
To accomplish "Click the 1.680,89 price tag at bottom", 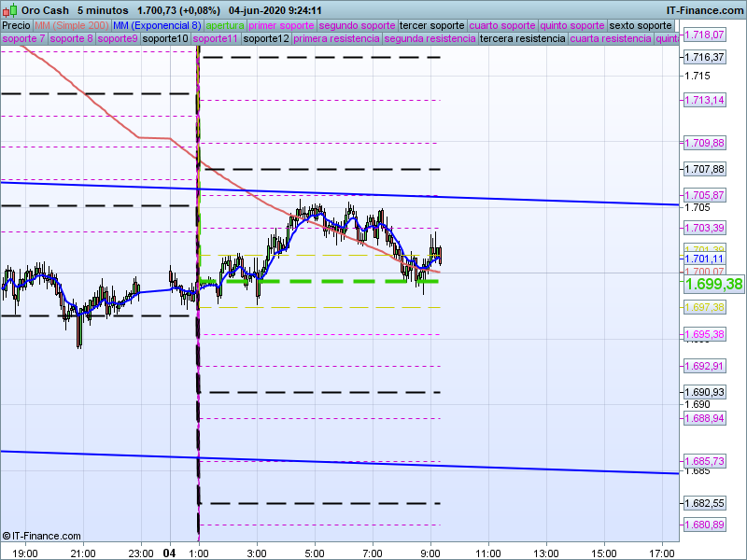I will pyautogui.click(x=704, y=525).
